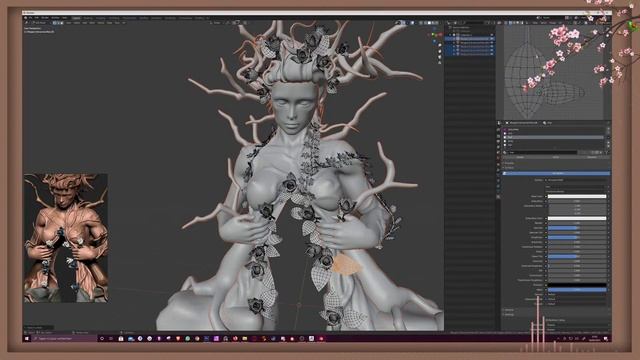The width and height of the screenshot is (640, 360).
Task: Toggle viewport overlays button
Action: (412, 23)
